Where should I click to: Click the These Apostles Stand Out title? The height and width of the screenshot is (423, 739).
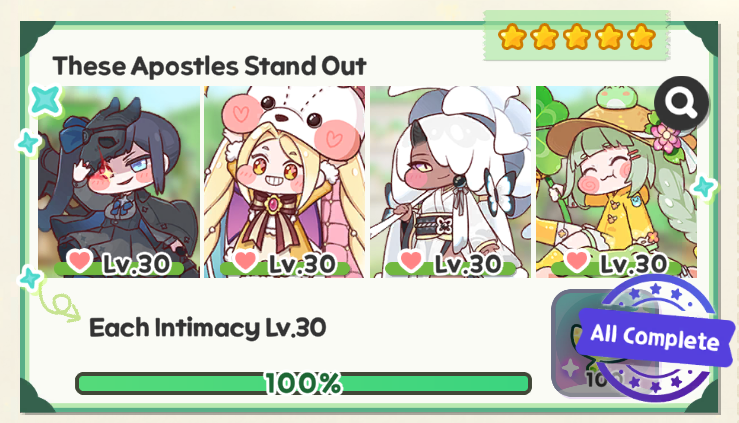tap(209, 66)
